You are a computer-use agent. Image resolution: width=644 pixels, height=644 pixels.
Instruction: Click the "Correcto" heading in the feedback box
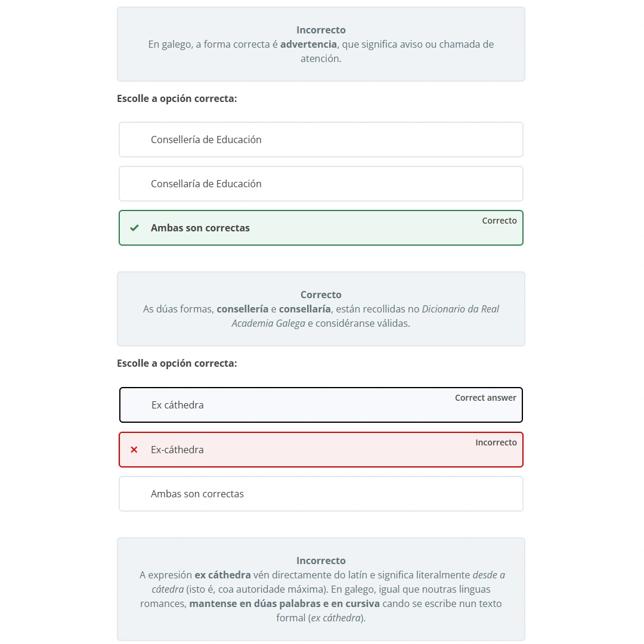[x=321, y=295]
